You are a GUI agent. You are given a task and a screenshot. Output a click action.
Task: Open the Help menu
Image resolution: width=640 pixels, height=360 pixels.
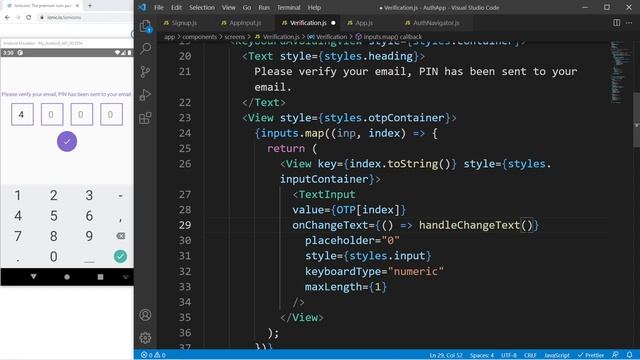(x=314, y=7)
